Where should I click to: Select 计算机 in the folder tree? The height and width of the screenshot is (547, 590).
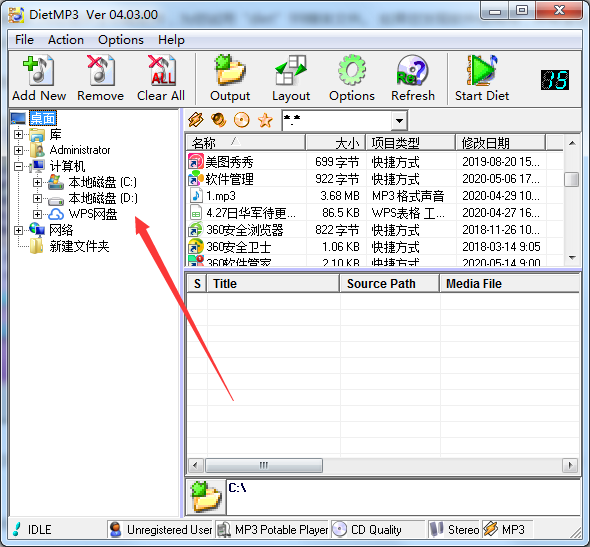coord(67,166)
